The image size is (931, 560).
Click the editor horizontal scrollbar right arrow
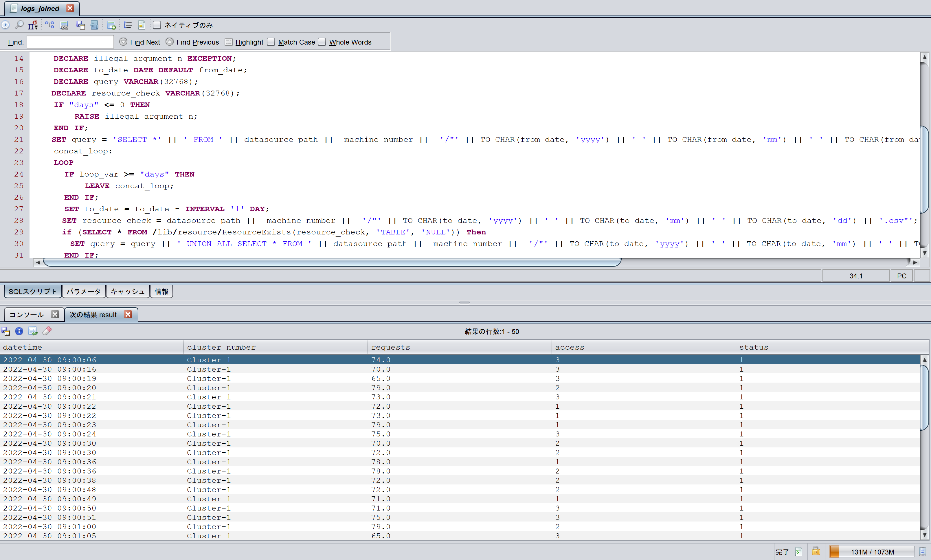(915, 262)
